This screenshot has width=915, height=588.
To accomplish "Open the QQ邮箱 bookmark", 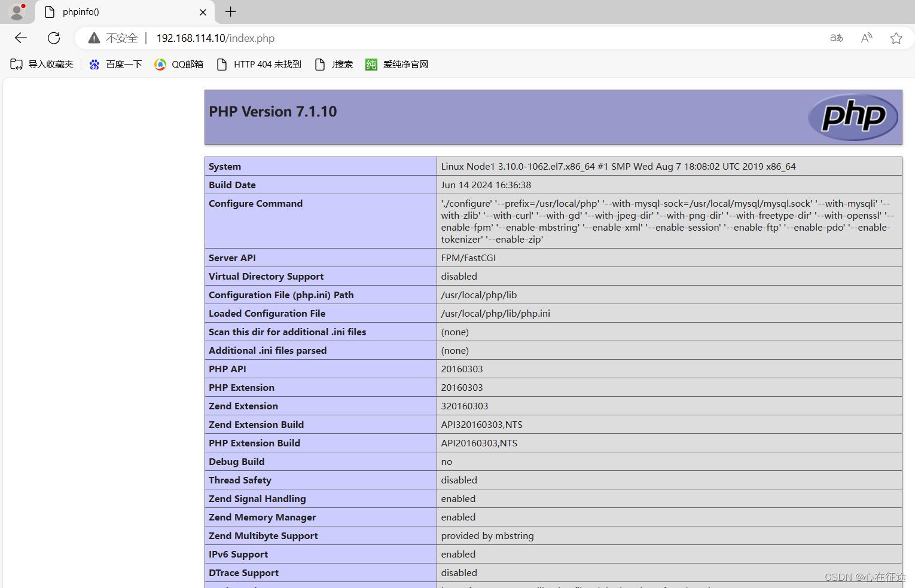I will pyautogui.click(x=179, y=65).
